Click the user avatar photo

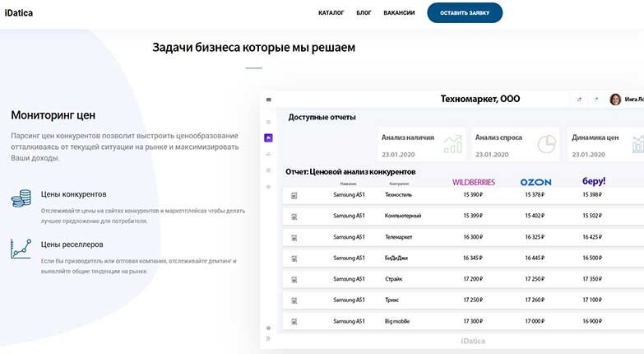point(615,99)
